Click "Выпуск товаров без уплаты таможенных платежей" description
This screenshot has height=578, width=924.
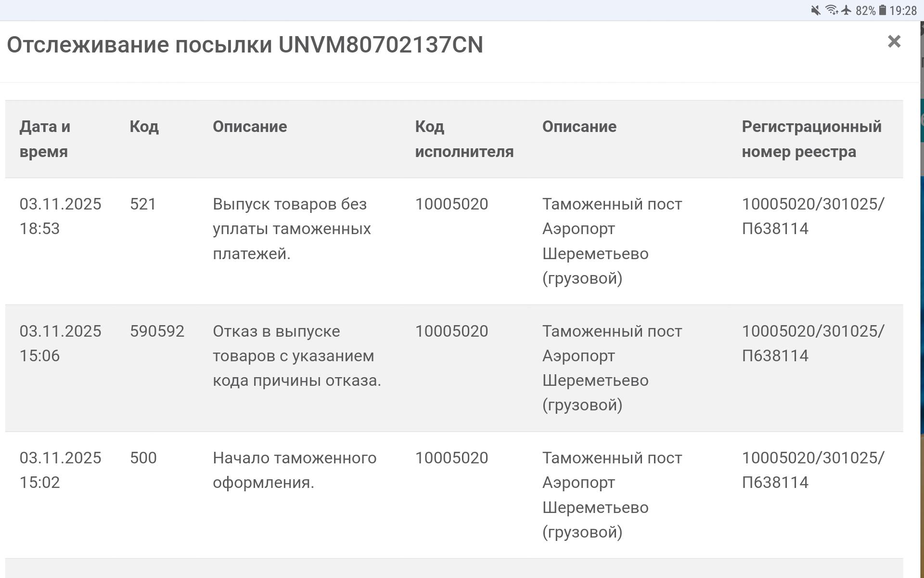coord(292,229)
